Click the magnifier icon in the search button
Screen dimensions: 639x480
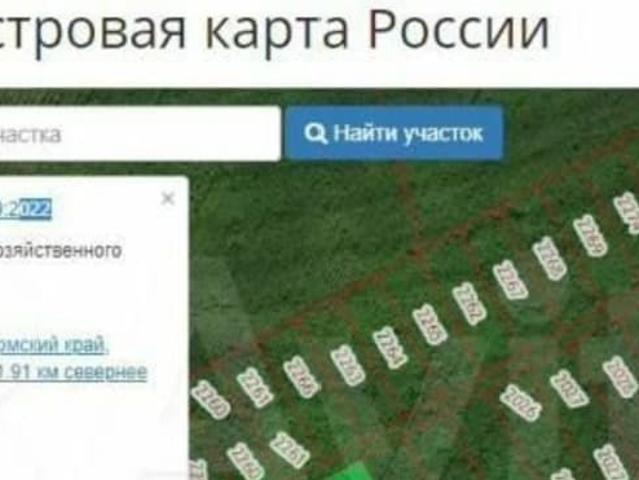point(316,133)
